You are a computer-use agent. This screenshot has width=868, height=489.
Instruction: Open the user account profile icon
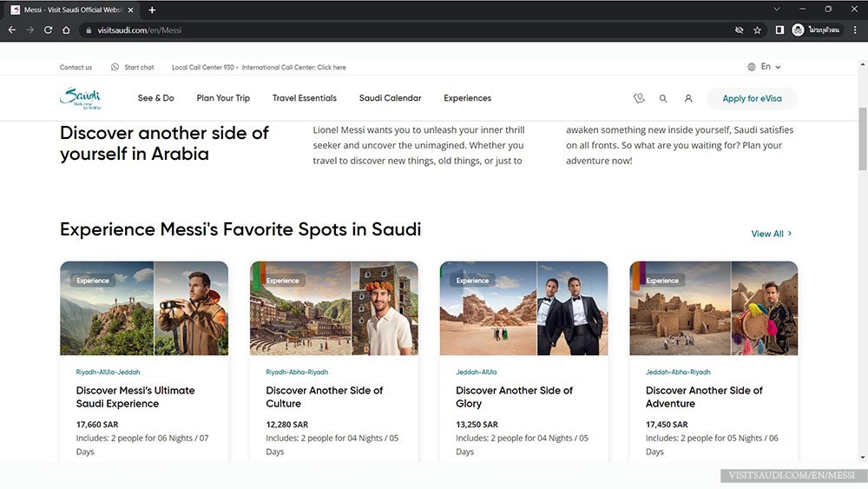point(688,98)
